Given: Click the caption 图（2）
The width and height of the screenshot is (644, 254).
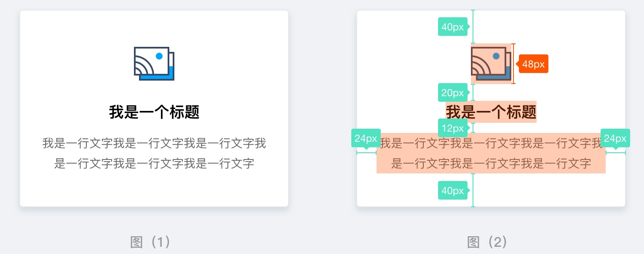Looking at the screenshot, I should tap(487, 242).
